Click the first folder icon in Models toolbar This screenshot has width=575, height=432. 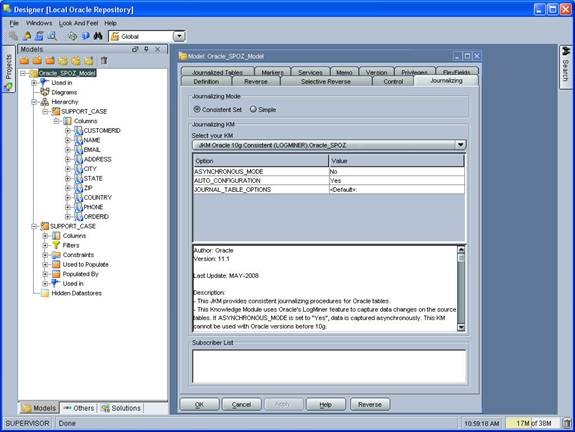tap(25, 61)
